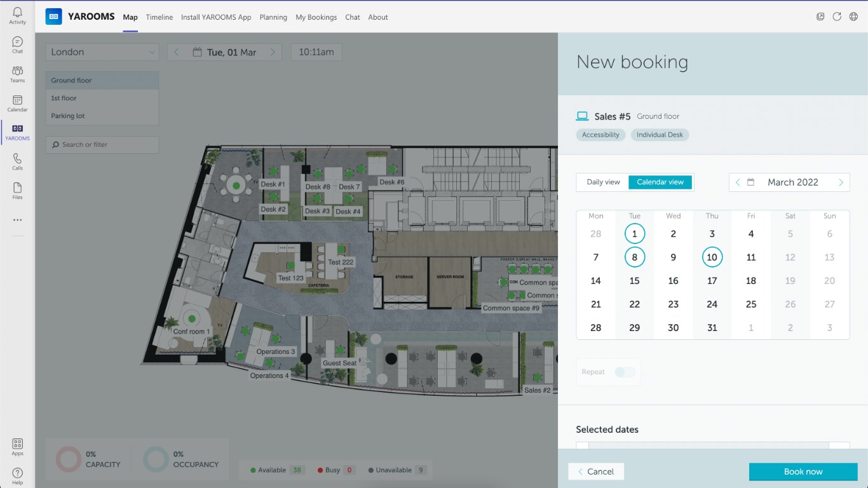Open the London location dropdown
Image resolution: width=868 pixels, height=488 pixels.
tap(102, 52)
